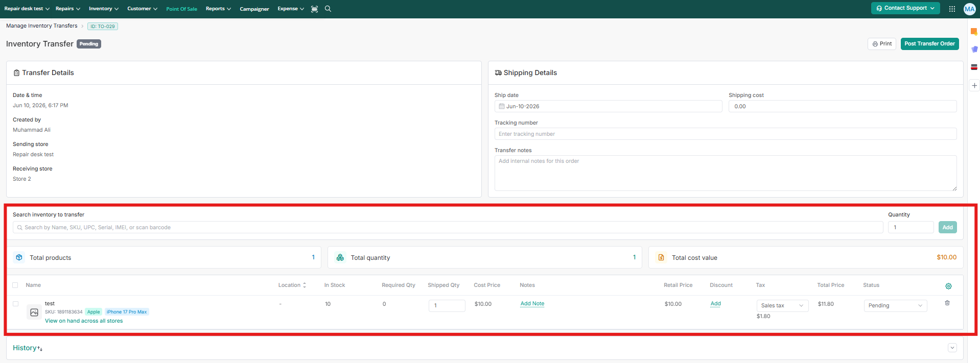Go to Point Of Sale
This screenshot has width=980, height=363.
click(181, 9)
